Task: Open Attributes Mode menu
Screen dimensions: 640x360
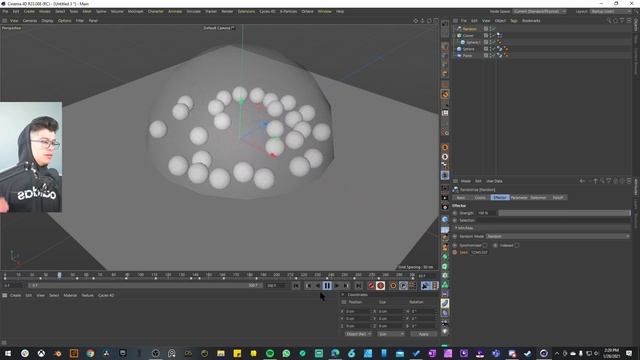Action: pos(465,181)
